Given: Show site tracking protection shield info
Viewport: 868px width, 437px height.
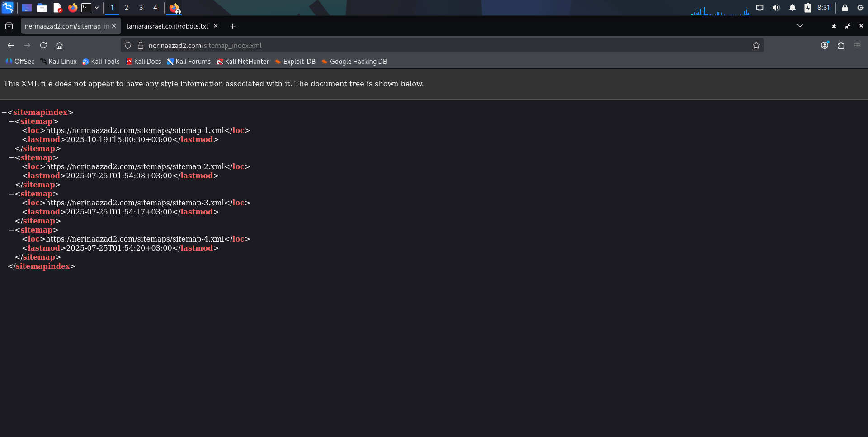Looking at the screenshot, I should coord(128,45).
